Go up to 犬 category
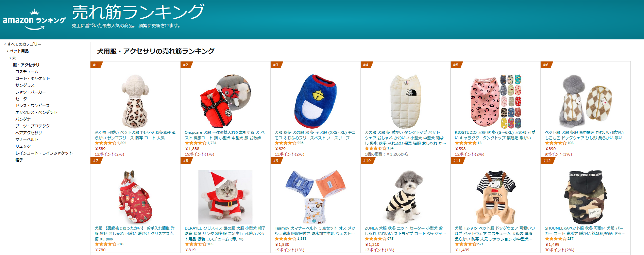This screenshot has height=255, width=644. click(x=14, y=58)
